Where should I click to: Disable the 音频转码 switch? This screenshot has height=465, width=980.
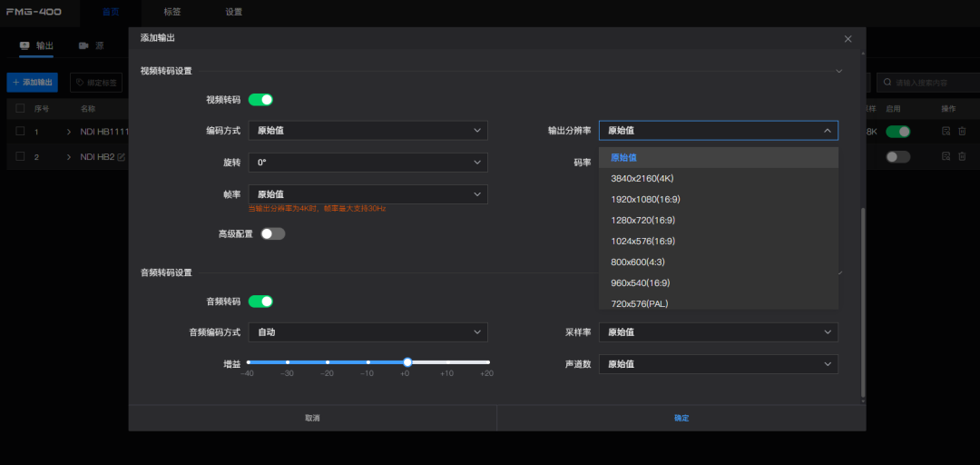260,302
